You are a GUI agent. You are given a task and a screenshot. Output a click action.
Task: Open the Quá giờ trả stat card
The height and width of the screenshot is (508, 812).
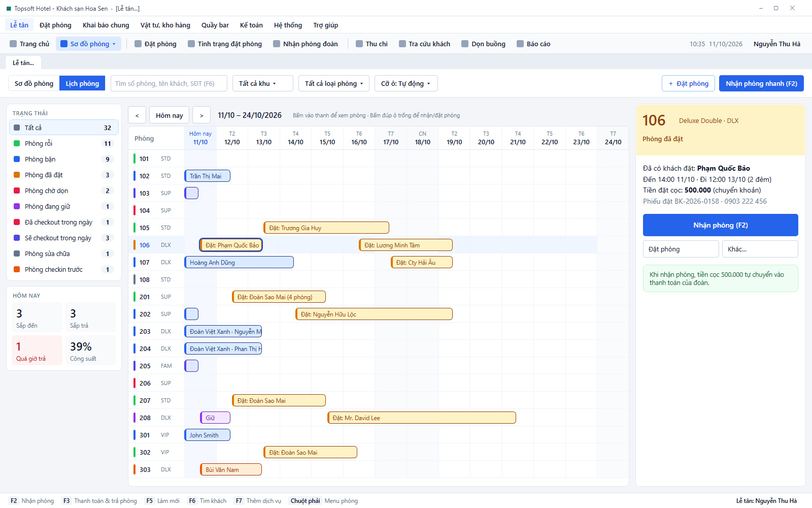(x=37, y=351)
